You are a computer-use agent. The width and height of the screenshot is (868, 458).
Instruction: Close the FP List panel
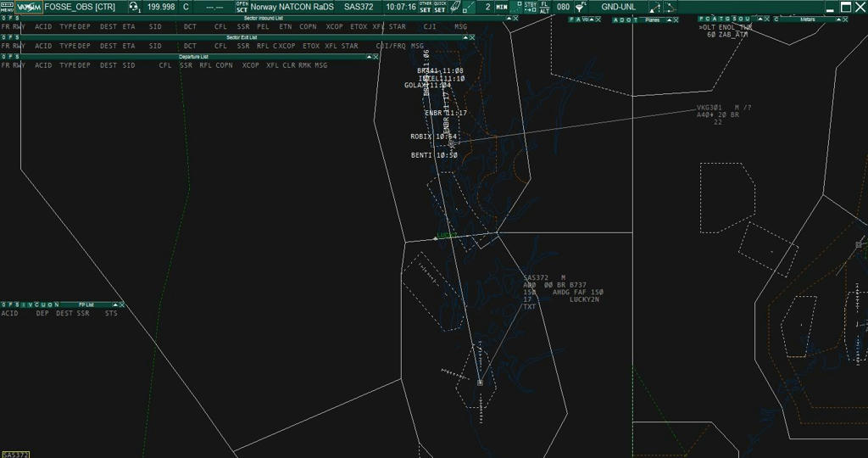coord(122,304)
